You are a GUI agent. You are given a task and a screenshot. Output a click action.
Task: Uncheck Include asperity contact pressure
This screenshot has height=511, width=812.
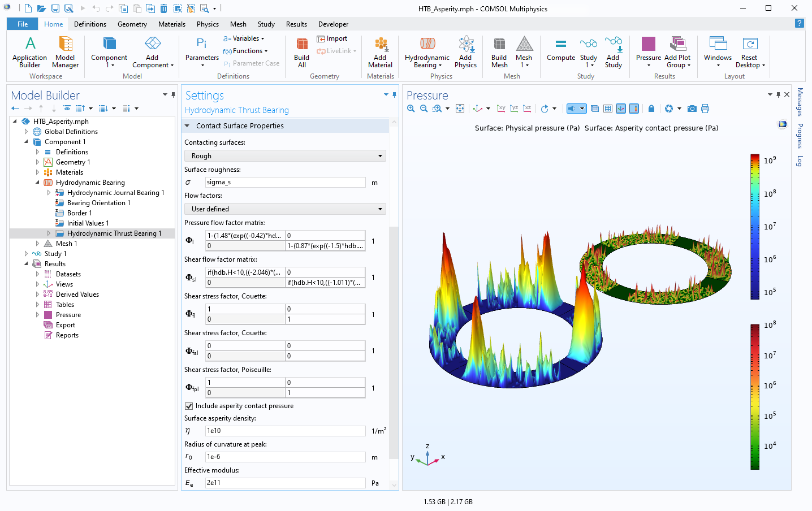(189, 406)
